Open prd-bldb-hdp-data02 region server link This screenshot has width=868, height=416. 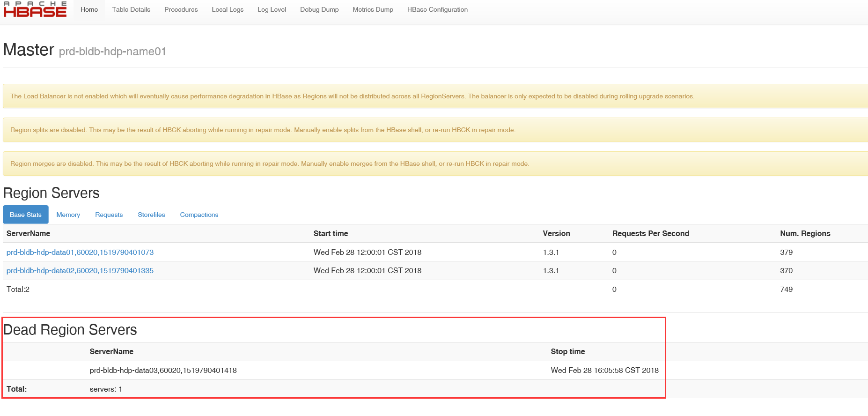(x=80, y=270)
